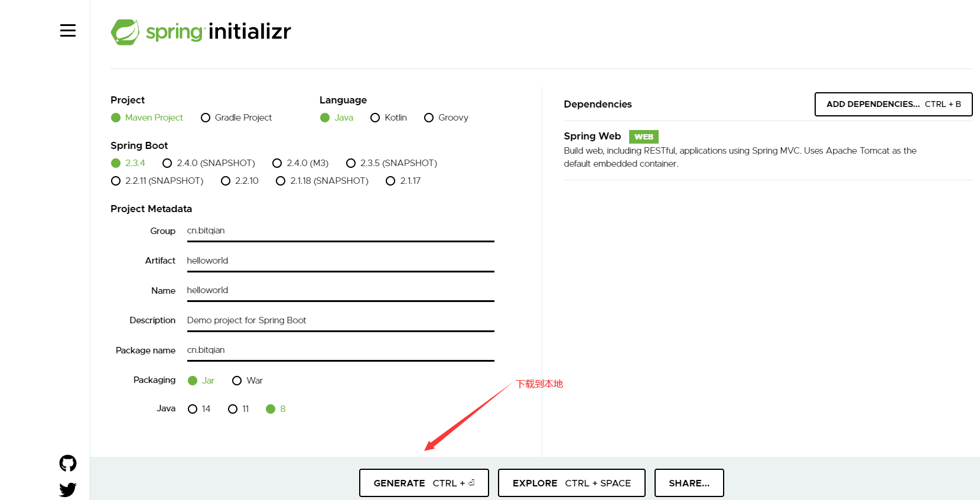
Task: Select Spring Boot version 2.3.4
Action: click(x=128, y=163)
